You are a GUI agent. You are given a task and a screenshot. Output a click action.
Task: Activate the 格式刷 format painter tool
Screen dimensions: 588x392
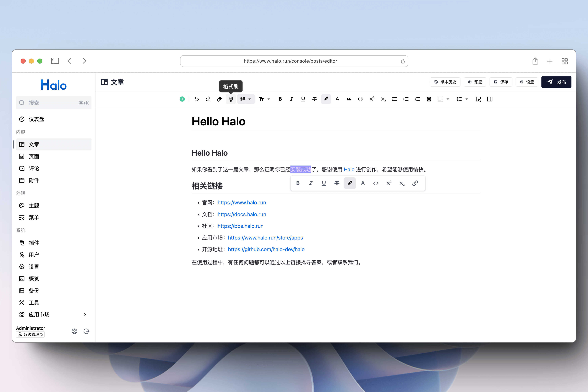[x=231, y=99]
